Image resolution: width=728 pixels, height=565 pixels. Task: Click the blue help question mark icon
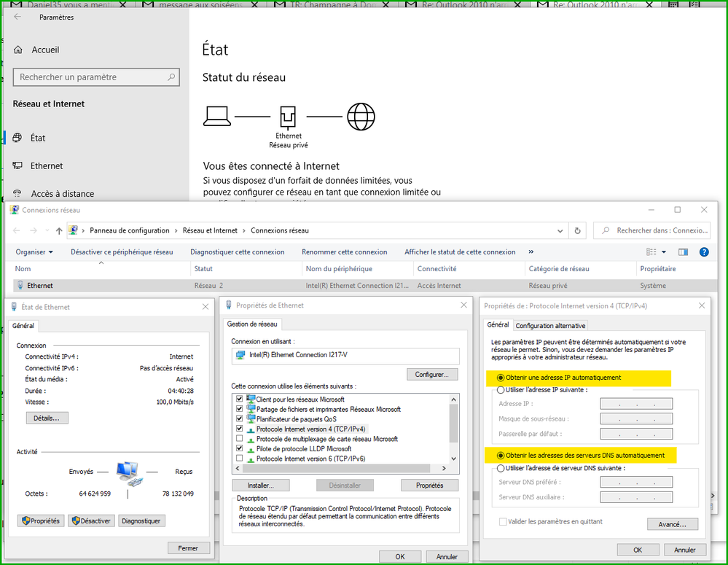pyautogui.click(x=704, y=252)
